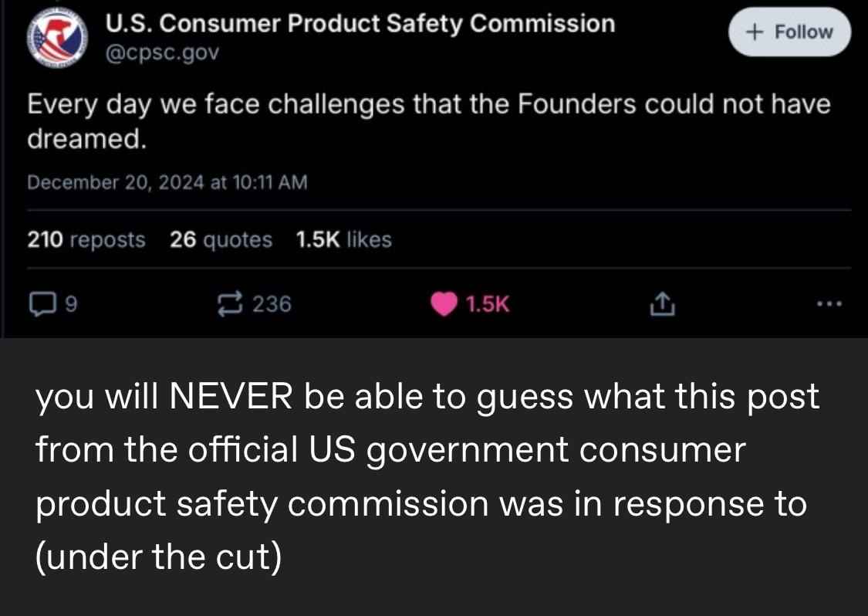Visit the @cpsc.gov handle

coord(162,52)
